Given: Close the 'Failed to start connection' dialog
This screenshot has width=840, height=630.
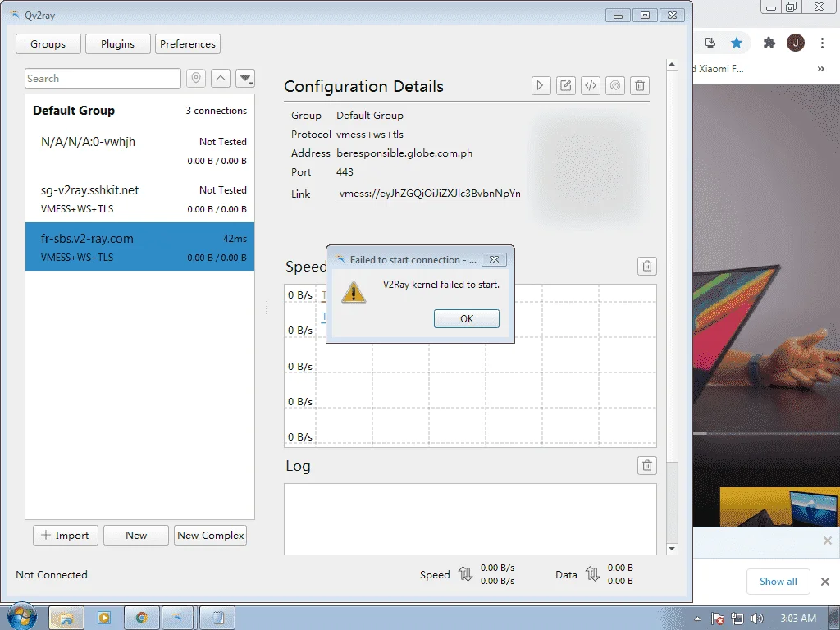Looking at the screenshot, I should pos(494,260).
